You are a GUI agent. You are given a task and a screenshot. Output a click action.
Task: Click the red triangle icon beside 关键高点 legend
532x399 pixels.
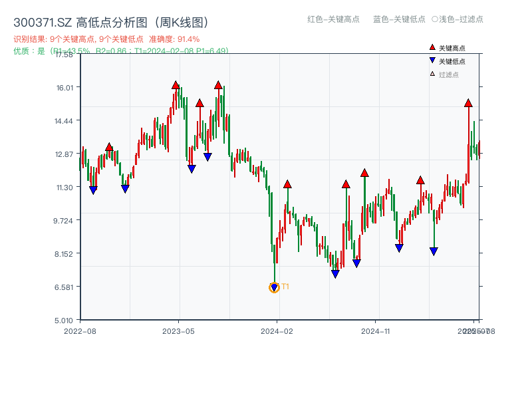coord(432,47)
